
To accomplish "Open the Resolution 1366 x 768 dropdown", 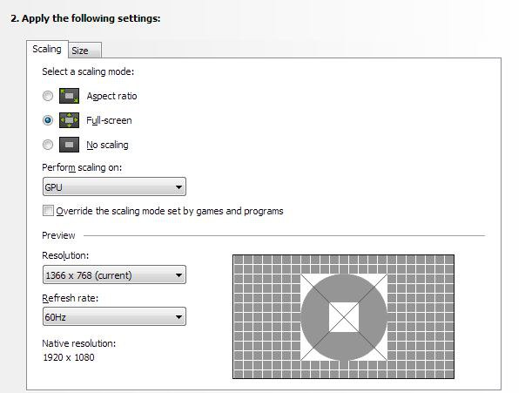I will (114, 274).
